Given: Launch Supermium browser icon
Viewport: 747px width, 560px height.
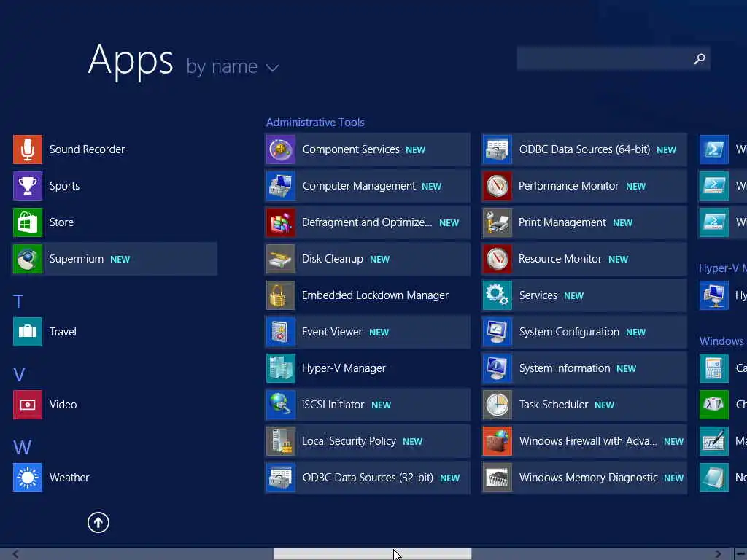Looking at the screenshot, I should tap(28, 259).
